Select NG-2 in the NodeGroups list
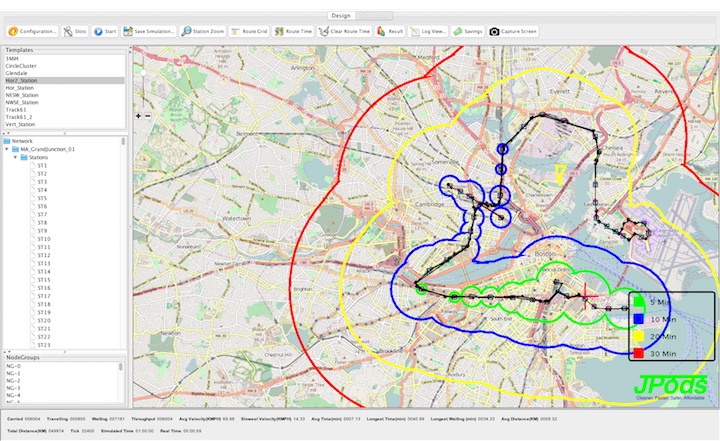Viewport: 720px width, 441px height. pyautogui.click(x=13, y=381)
